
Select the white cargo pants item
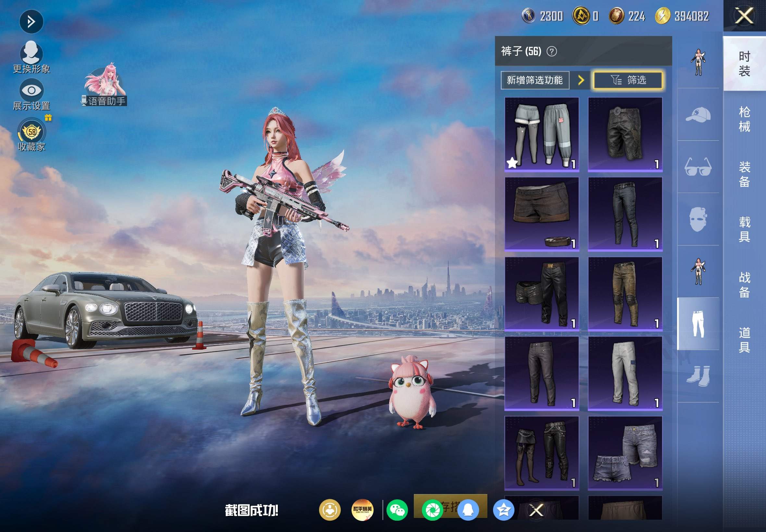tap(625, 374)
